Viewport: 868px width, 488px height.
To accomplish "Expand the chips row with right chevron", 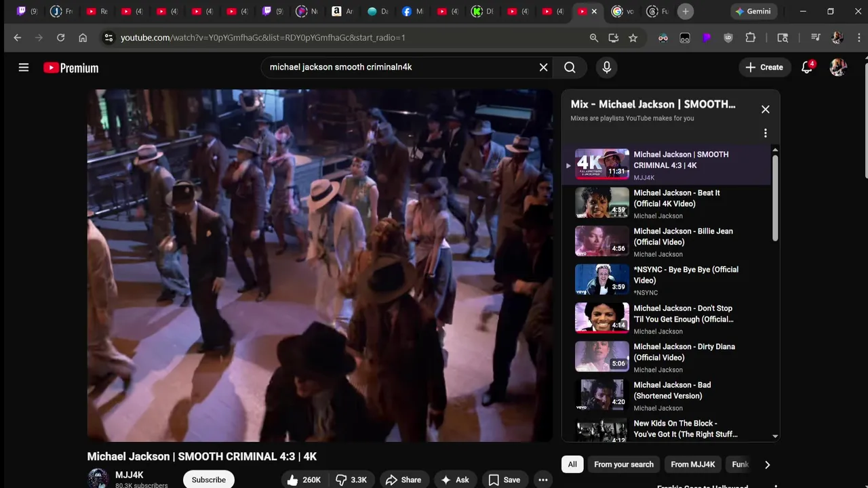I will point(767,464).
